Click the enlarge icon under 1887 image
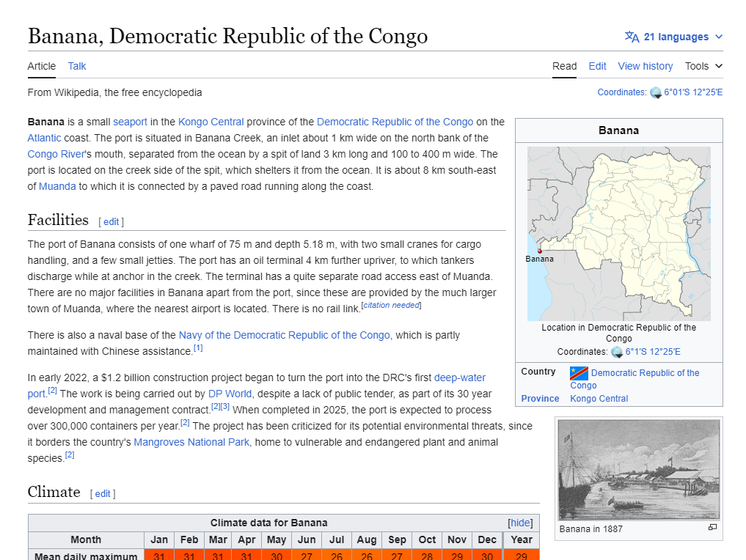 pyautogui.click(x=712, y=528)
